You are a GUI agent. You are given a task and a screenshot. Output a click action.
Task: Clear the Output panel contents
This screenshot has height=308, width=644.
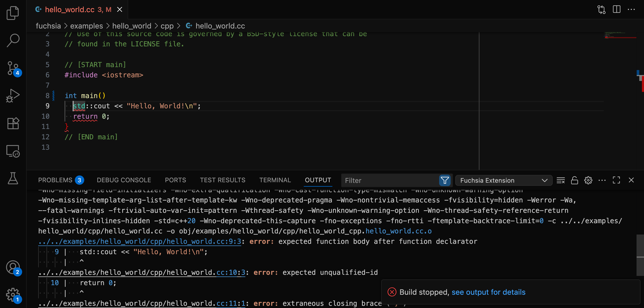(561, 180)
